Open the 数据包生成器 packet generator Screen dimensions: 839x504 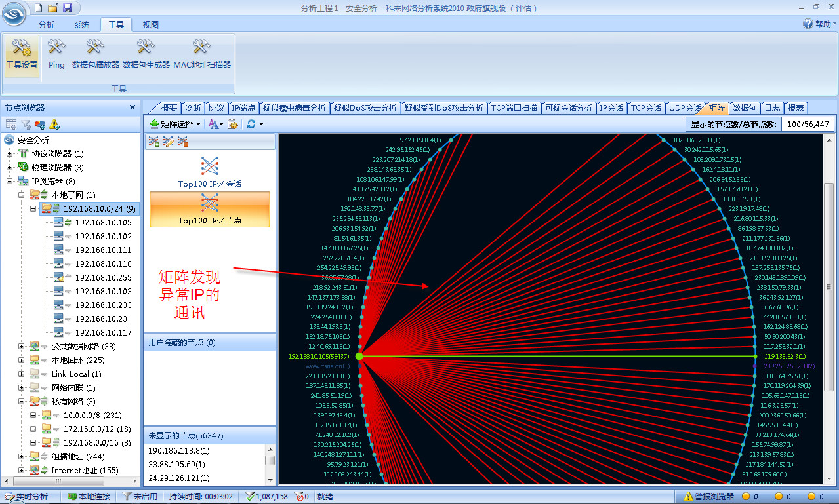click(x=146, y=54)
